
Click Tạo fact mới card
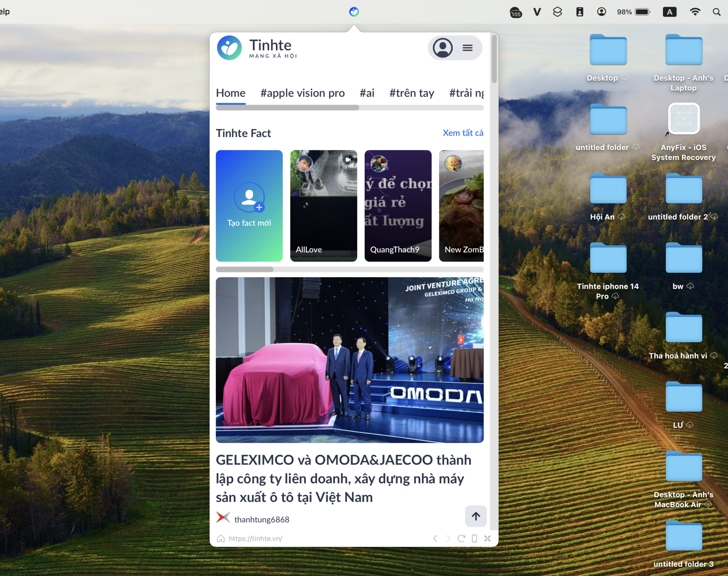(249, 206)
